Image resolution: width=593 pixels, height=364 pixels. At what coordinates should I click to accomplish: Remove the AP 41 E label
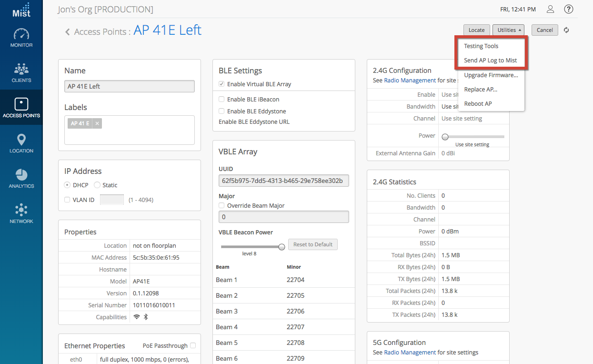coord(97,123)
